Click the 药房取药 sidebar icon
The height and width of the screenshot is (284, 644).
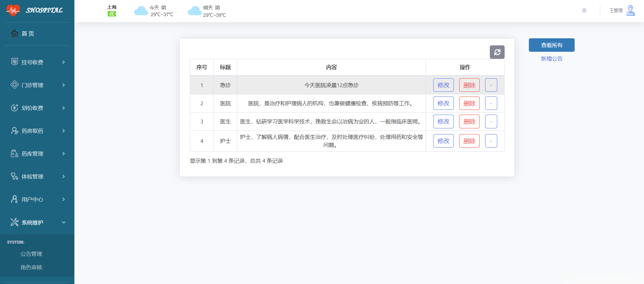click(x=14, y=130)
